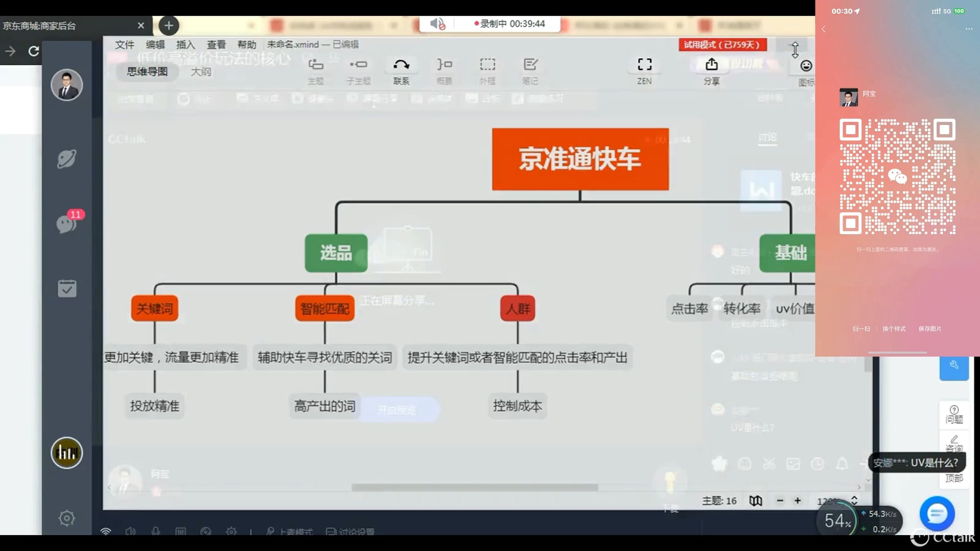This screenshot has height=551, width=980.
Task: Open the 查看 menu
Action: [216, 44]
